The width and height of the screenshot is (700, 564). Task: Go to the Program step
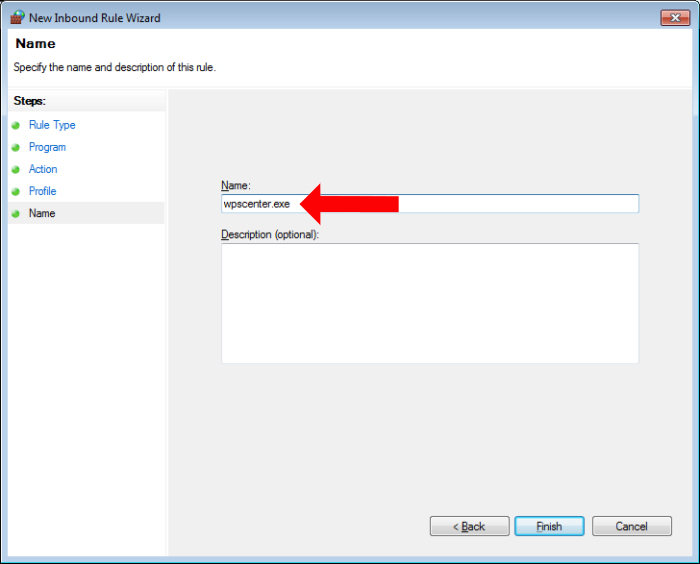click(x=47, y=147)
